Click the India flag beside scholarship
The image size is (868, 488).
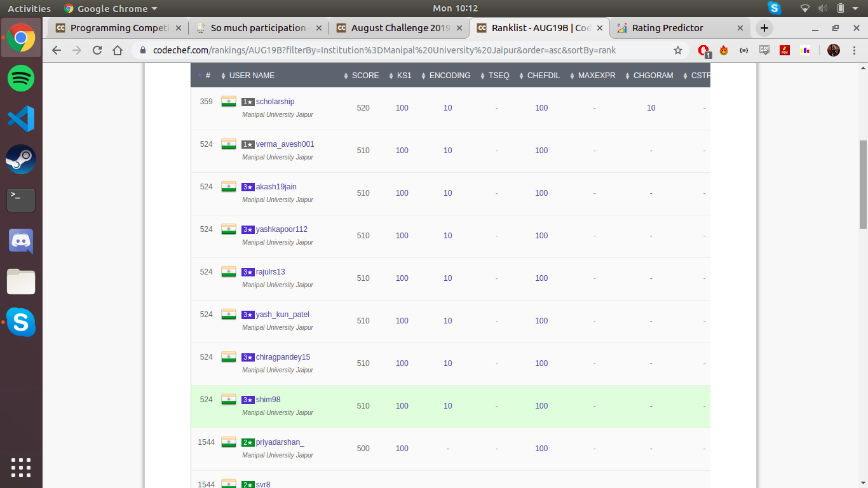pos(229,101)
